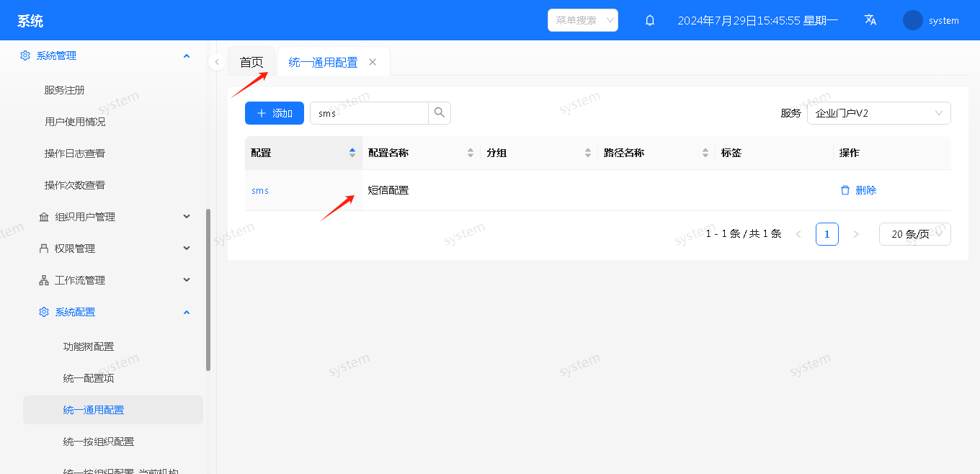Click the sidebar vertical scrollbar

(208, 288)
